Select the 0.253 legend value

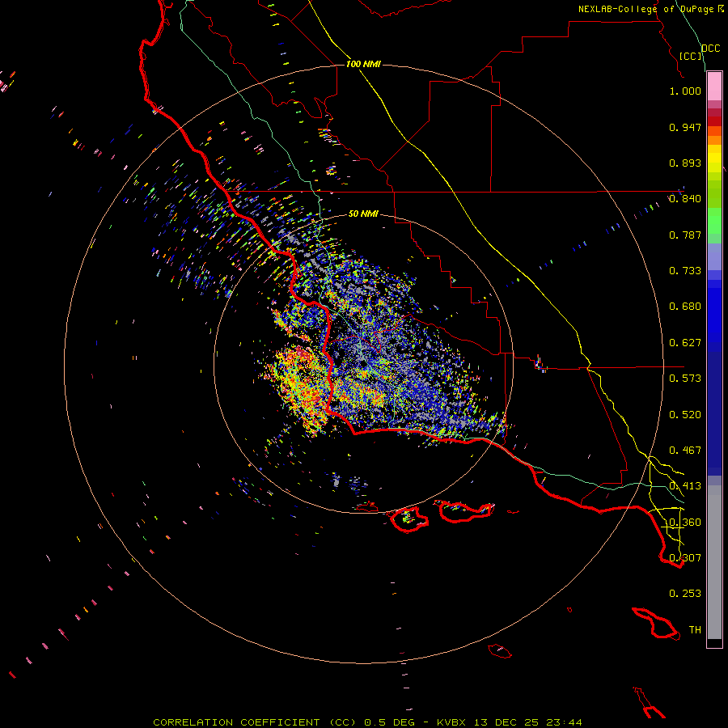pos(685,594)
